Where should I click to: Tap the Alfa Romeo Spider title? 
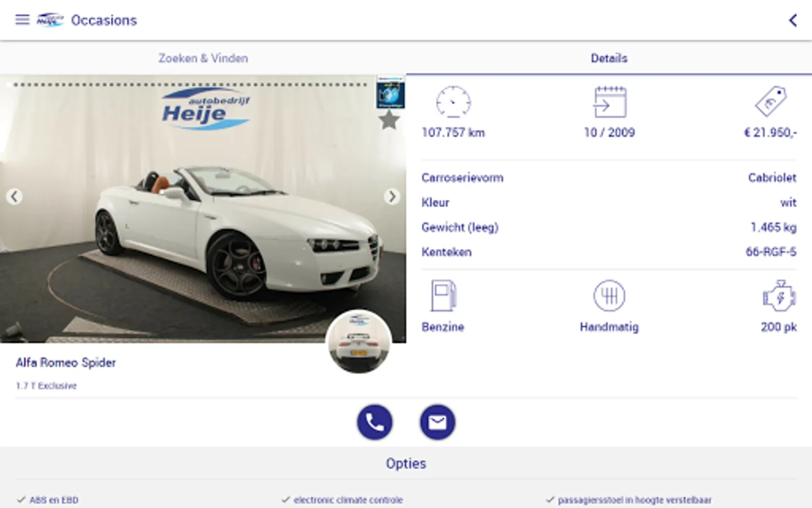pos(66,363)
